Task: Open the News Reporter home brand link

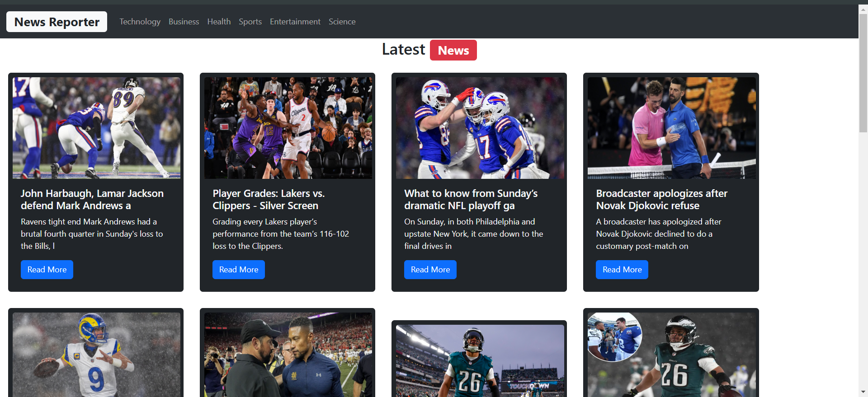Action: (x=57, y=22)
